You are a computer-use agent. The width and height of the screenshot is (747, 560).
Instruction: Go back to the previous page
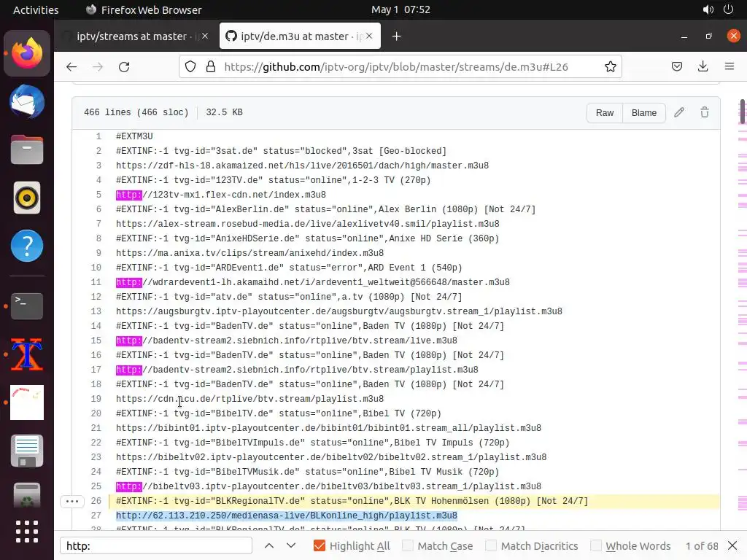[71, 66]
